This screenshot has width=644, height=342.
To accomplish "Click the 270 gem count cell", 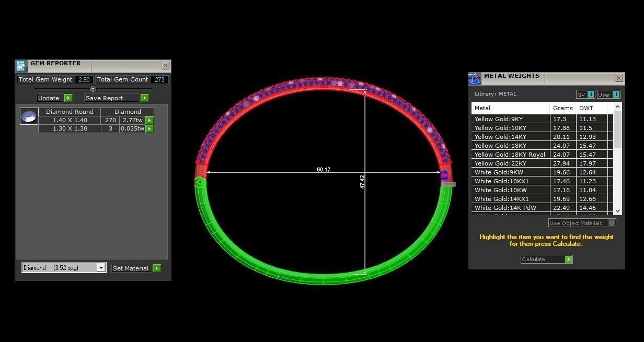I will coord(110,120).
